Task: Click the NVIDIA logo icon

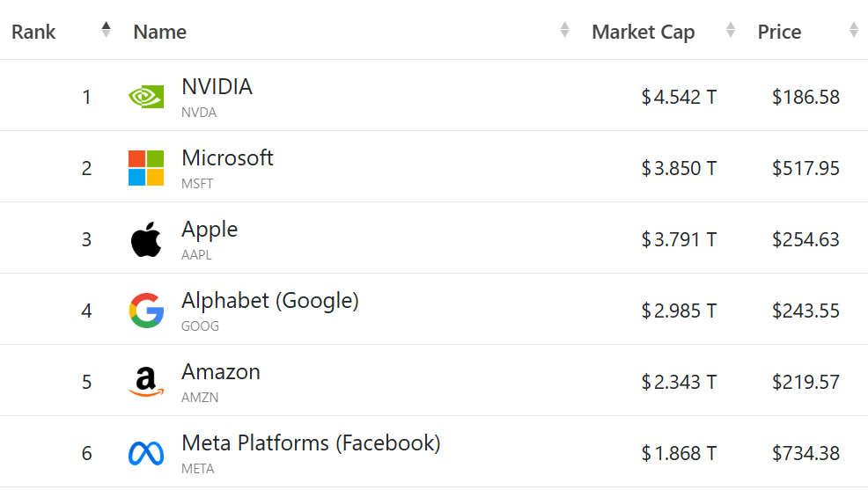Action: [146, 97]
